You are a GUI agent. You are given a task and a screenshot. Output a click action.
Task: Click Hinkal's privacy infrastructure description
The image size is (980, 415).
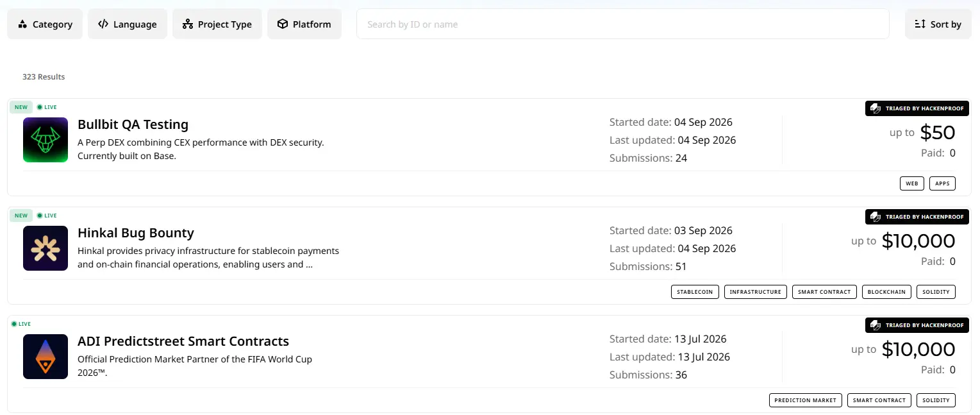point(208,257)
